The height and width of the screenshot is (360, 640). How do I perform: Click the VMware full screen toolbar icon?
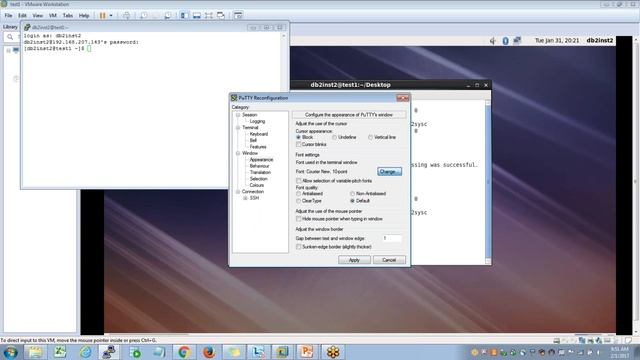(x=209, y=16)
